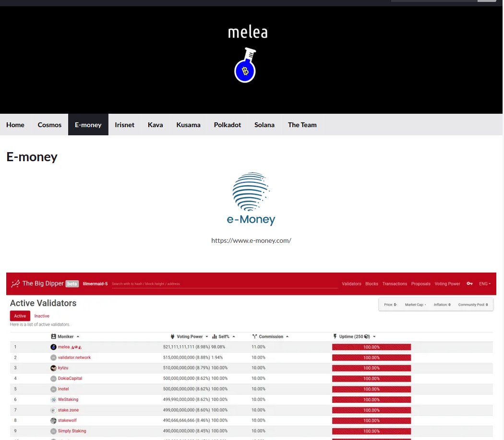Screen dimensions: 504x440
Task: Open the Irisnet menu item
Action: (124, 125)
